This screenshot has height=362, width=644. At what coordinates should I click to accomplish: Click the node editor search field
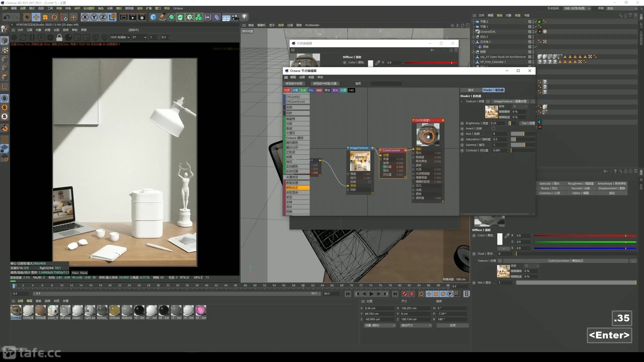[386, 83]
